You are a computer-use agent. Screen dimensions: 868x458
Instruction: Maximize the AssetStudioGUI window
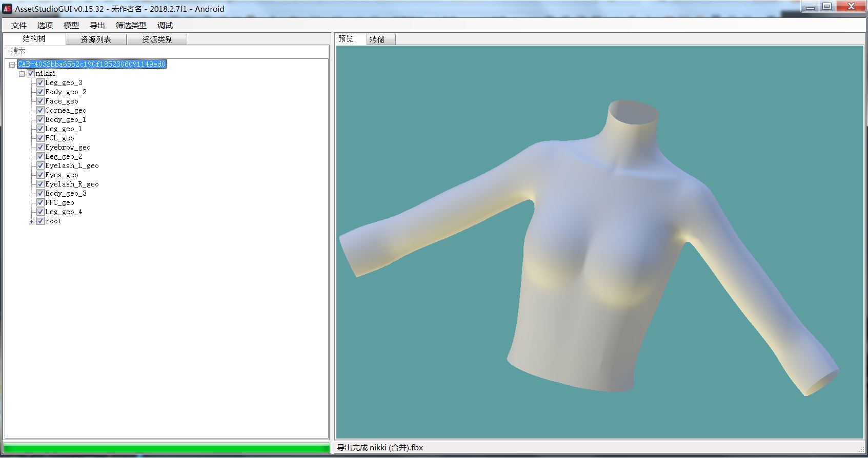point(827,7)
